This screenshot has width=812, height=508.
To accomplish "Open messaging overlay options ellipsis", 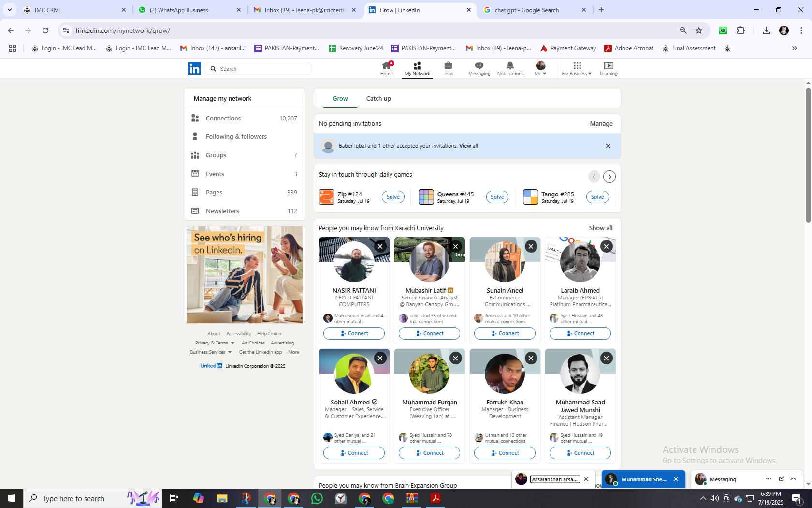I will point(768,479).
